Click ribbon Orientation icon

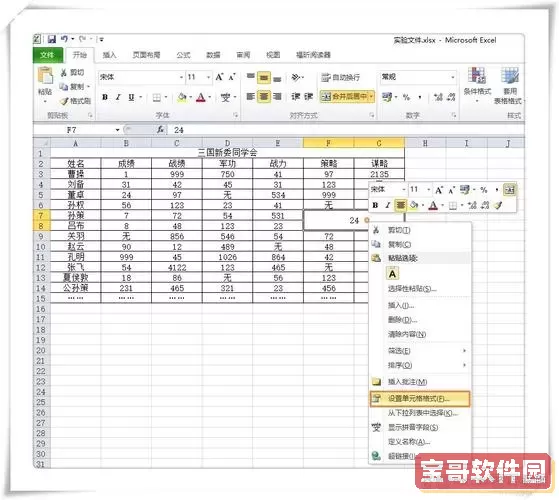pos(296,77)
